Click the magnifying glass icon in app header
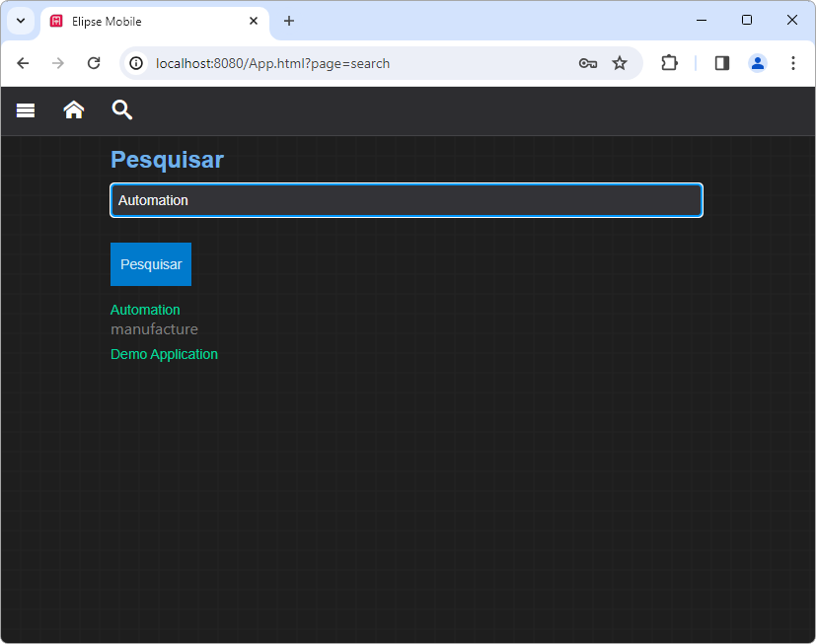Viewport: 816px width, 644px height. point(121,110)
